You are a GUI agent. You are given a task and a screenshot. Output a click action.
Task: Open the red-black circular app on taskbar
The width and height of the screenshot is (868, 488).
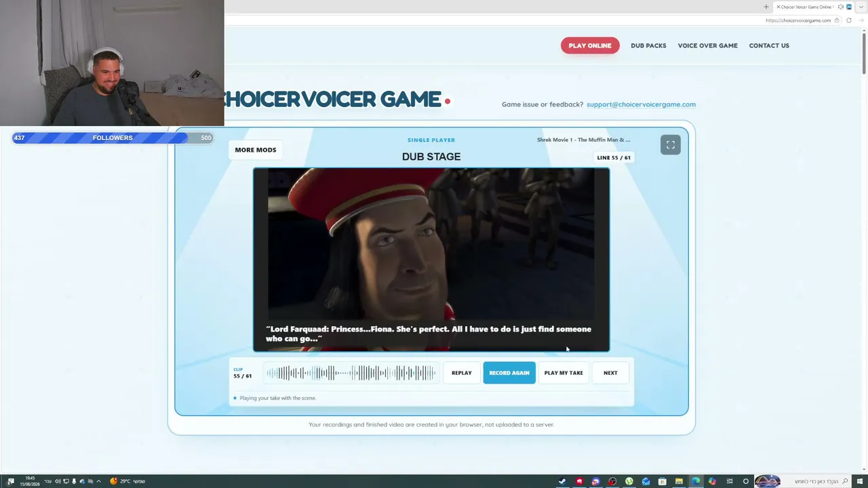coord(612,481)
